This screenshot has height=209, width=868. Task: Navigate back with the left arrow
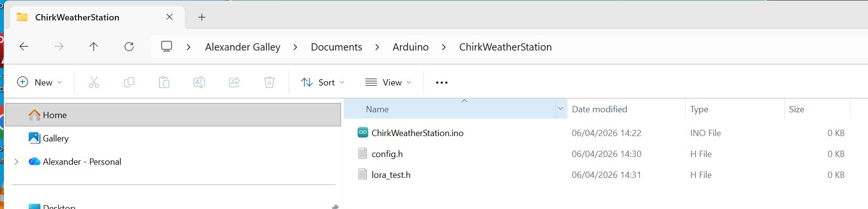tap(23, 47)
